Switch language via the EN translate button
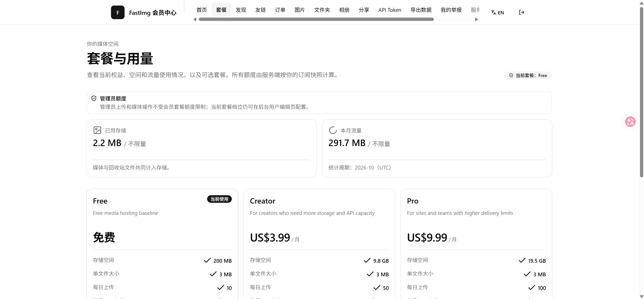 coord(498,13)
